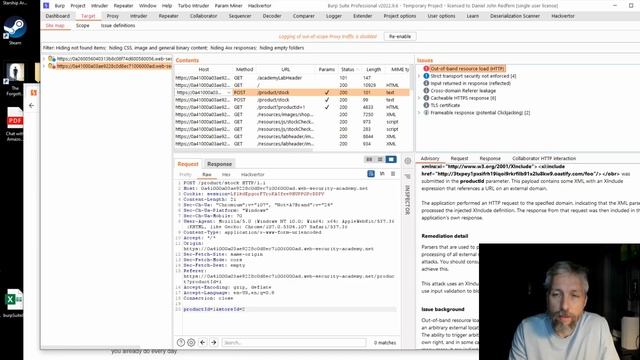Go to next search match arrow
This screenshot has height=360, width=640.
tap(213, 342)
